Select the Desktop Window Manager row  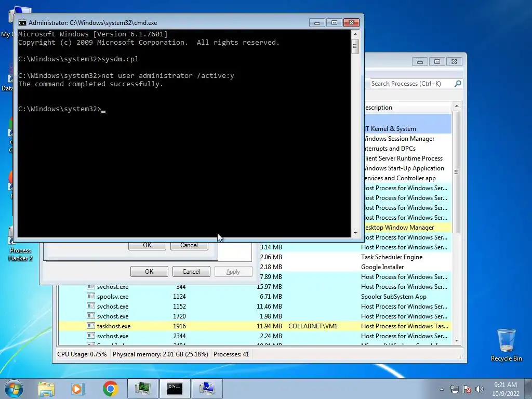pos(407,228)
